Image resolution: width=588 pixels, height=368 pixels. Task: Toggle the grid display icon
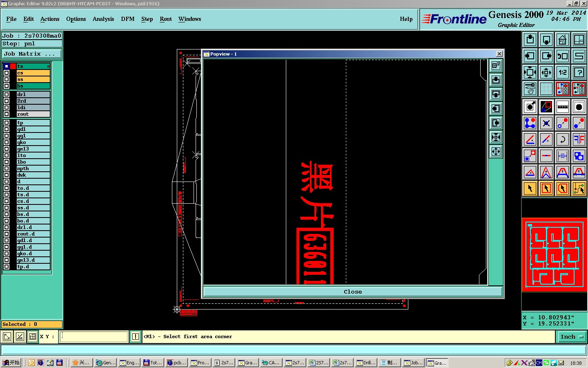click(546, 88)
